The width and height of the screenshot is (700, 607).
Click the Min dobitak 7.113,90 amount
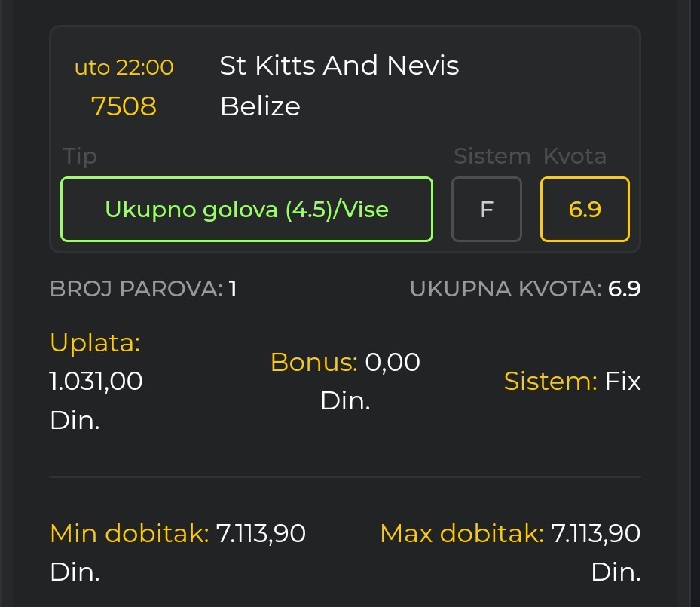pos(261,534)
